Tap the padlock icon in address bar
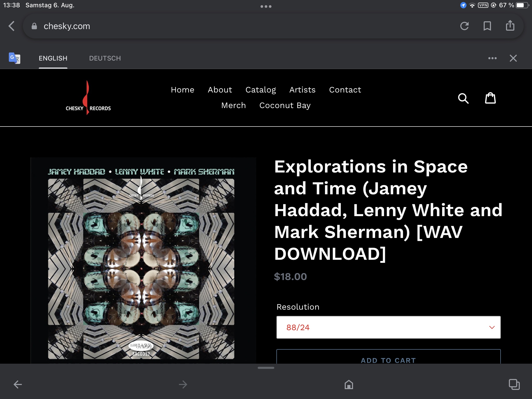The height and width of the screenshot is (399, 532). [x=34, y=26]
